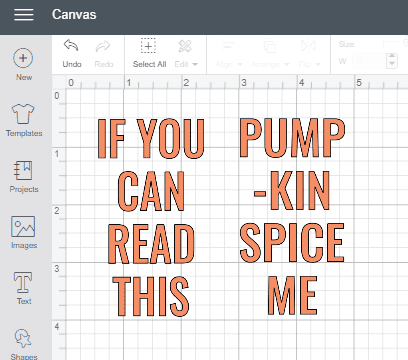Create a new project with New
This screenshot has width=408, height=360.
(x=23, y=65)
